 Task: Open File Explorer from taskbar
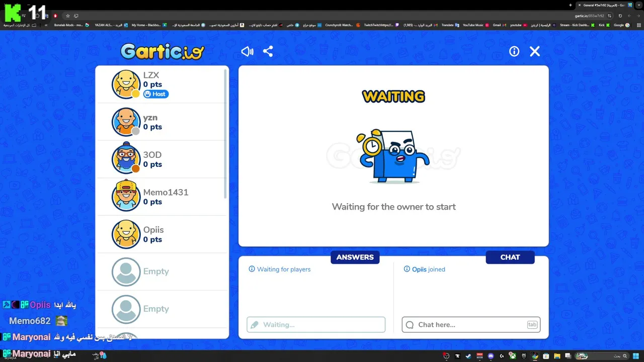(x=557, y=356)
